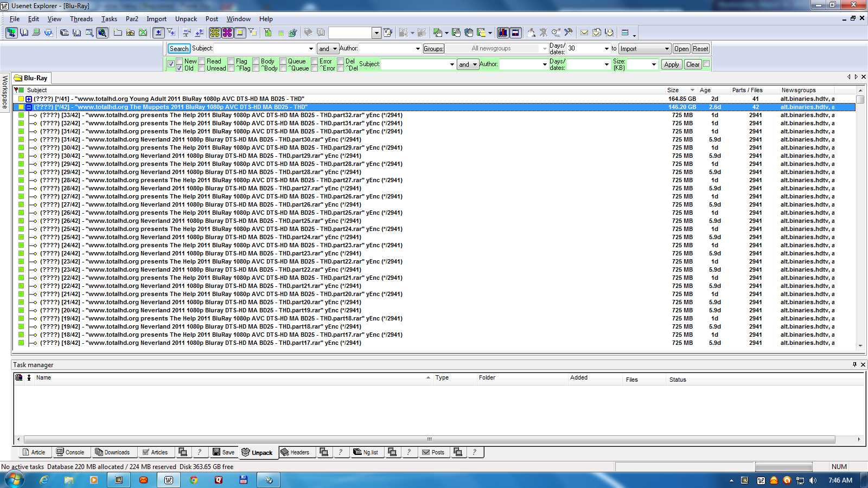Click the bar chart icon in toolbar
Screen dimensions: 868x488
[x=503, y=33]
